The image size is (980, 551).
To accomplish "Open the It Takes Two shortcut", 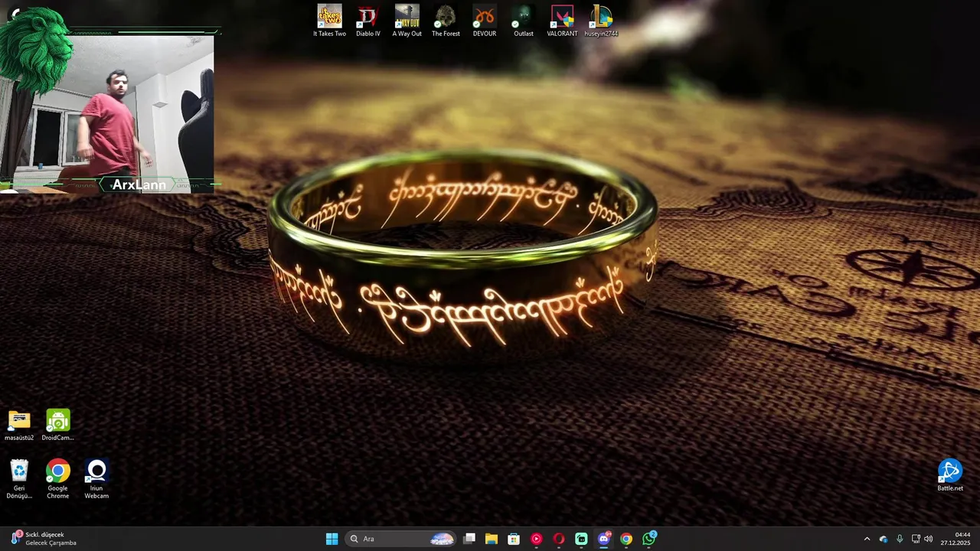I will click(x=329, y=21).
